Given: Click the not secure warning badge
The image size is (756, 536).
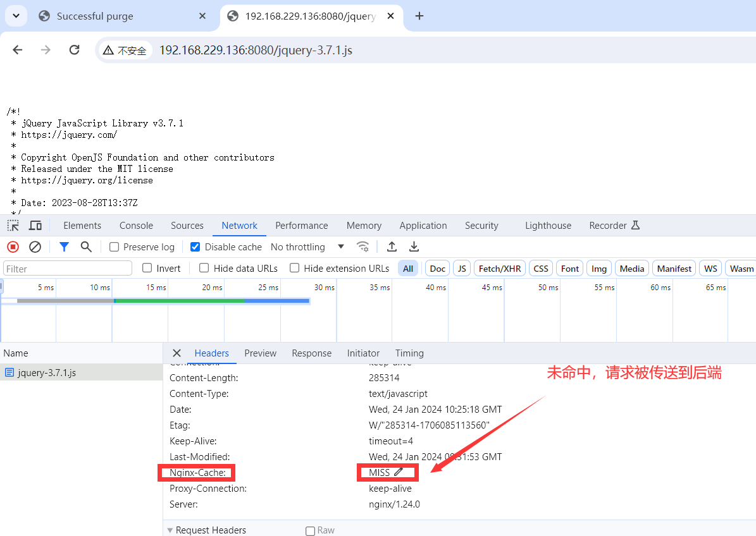Looking at the screenshot, I should coord(125,51).
